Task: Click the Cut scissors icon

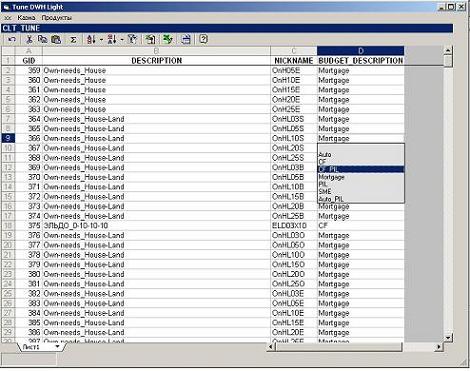Action: [29, 40]
